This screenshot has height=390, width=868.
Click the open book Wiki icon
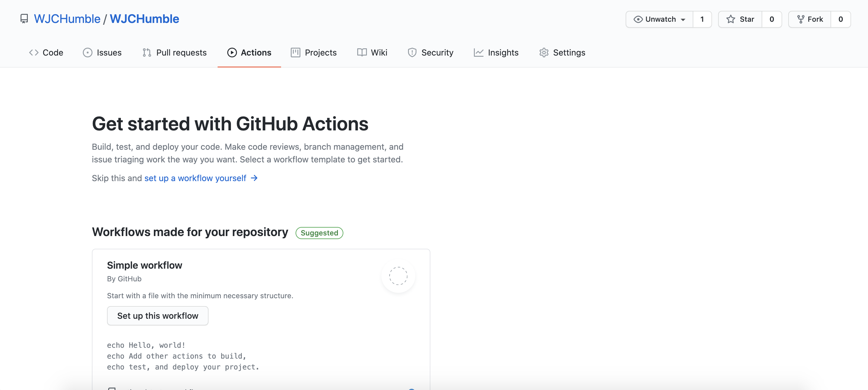coord(362,53)
